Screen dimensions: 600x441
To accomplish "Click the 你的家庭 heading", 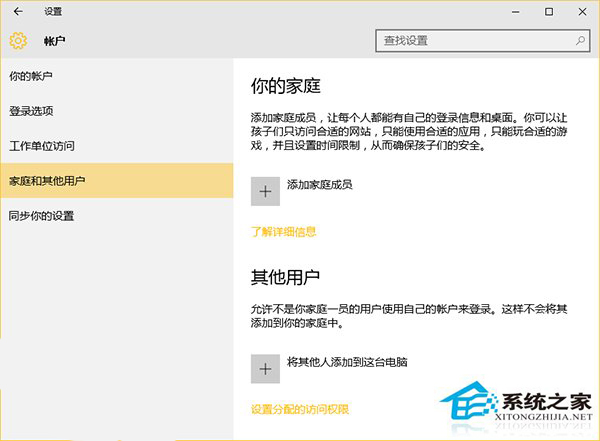I will [285, 86].
